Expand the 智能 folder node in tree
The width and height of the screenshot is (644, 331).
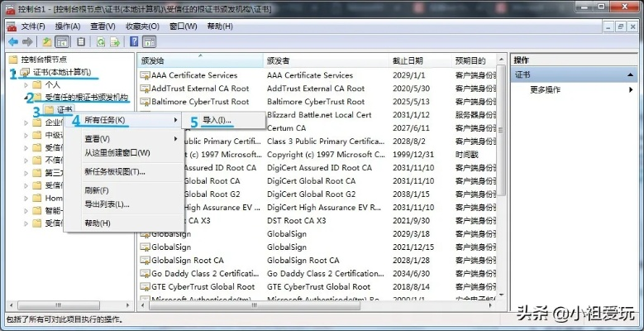pos(26,211)
